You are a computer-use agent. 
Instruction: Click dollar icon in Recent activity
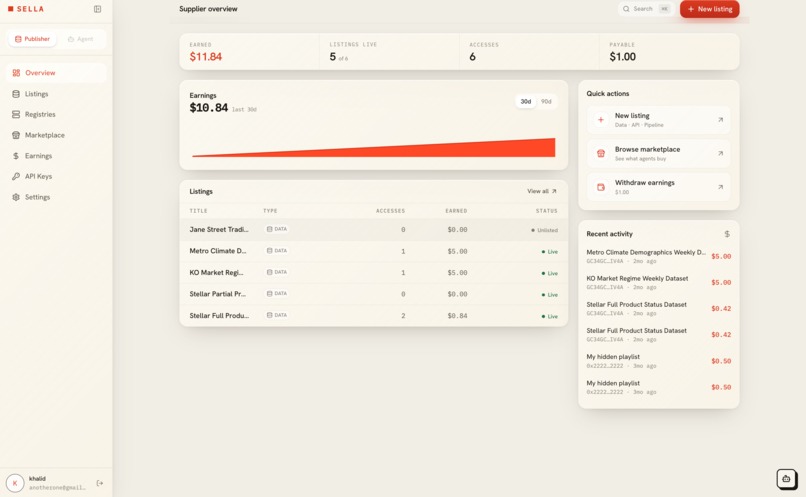(727, 234)
